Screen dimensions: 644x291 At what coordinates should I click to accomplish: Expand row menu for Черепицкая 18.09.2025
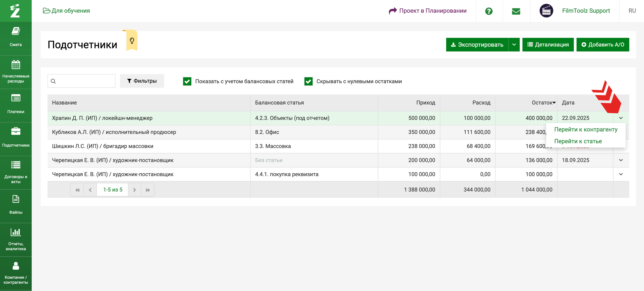click(x=620, y=160)
